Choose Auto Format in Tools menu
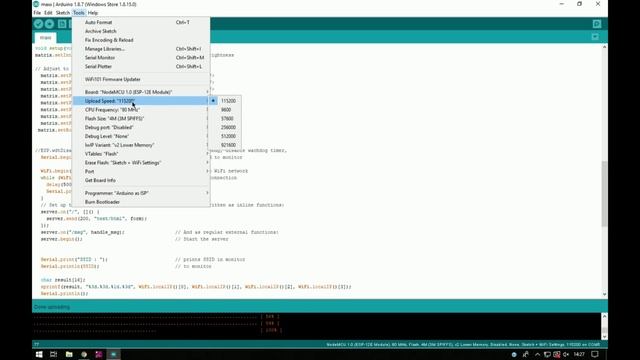 (x=141, y=22)
